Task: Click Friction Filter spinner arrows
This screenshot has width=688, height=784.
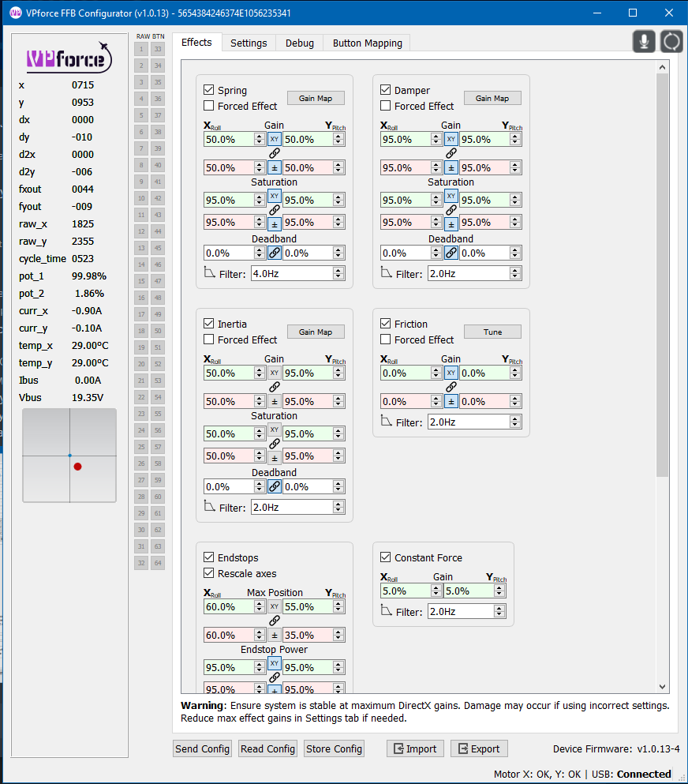Action: (515, 422)
